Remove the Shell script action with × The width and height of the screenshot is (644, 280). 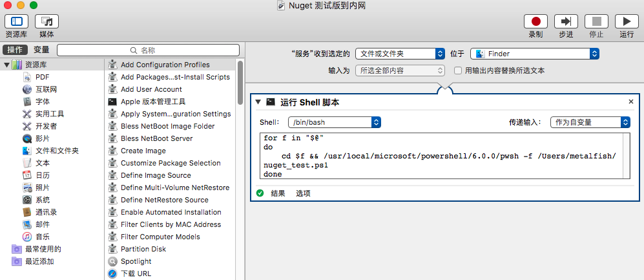click(x=631, y=102)
